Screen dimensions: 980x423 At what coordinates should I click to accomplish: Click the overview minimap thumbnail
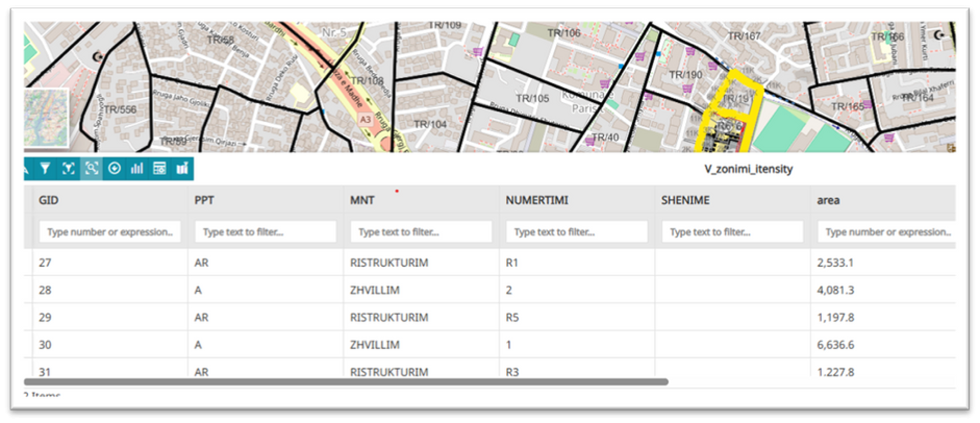(x=46, y=118)
